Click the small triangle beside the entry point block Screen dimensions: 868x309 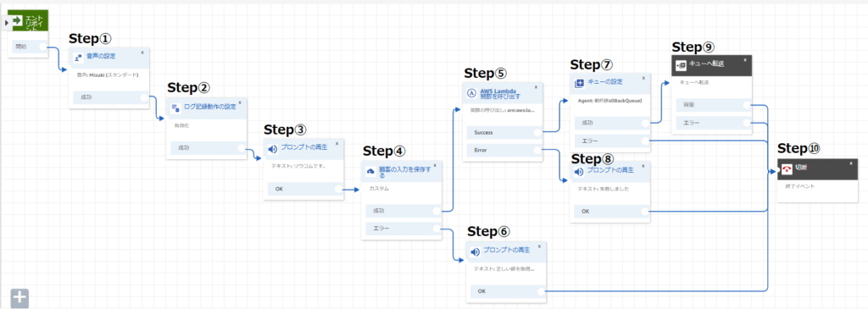tap(6, 23)
